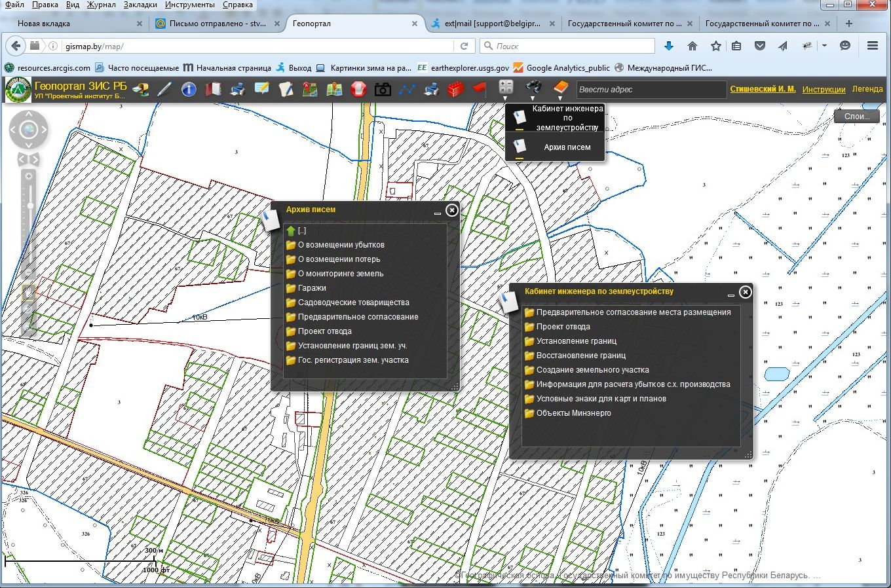
Task: Click the red brick wall icon
Action: [455, 89]
